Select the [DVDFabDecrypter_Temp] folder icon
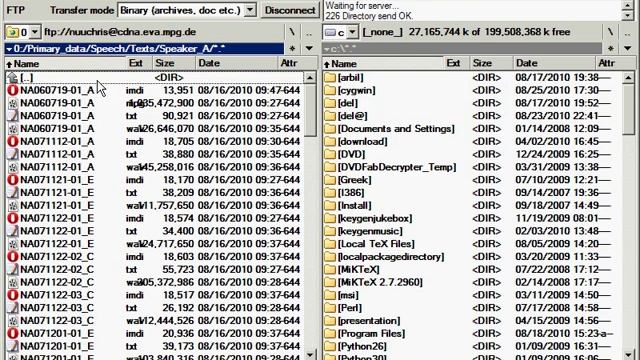Screen dimensions: 640x360 (x=330, y=167)
